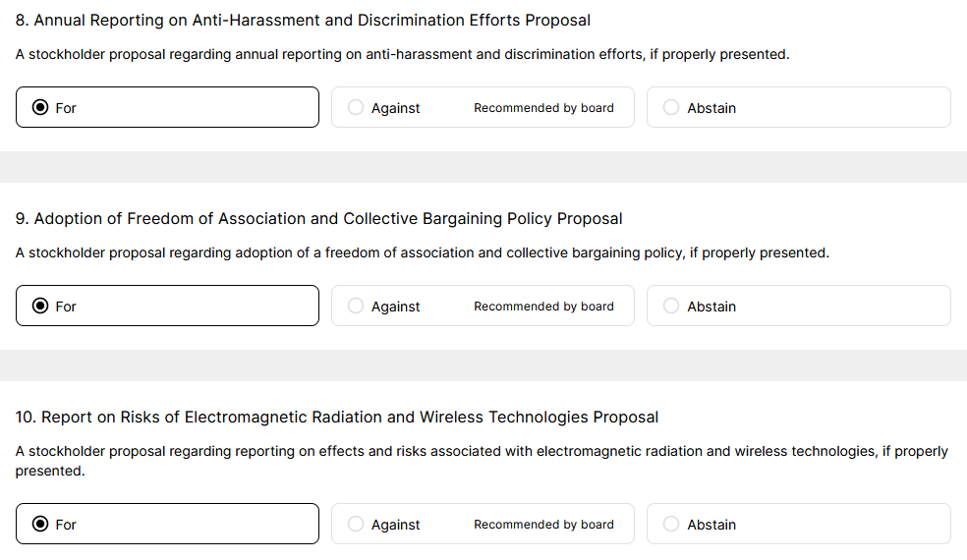Click 'Recommended by board' label under proposal 10
The width and height of the screenshot is (967, 560).
543,525
